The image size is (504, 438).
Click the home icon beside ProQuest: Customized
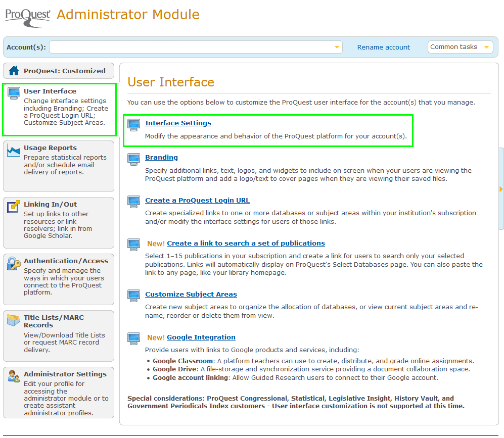(x=14, y=70)
